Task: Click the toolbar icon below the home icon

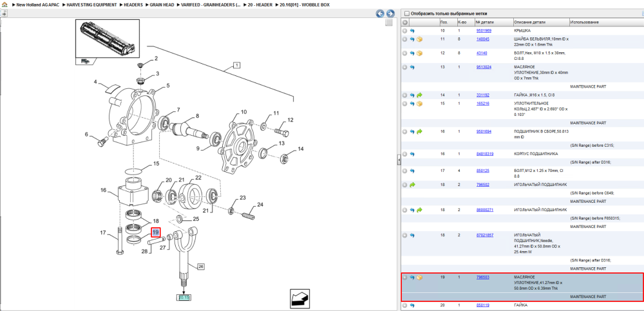Action: tap(4, 13)
